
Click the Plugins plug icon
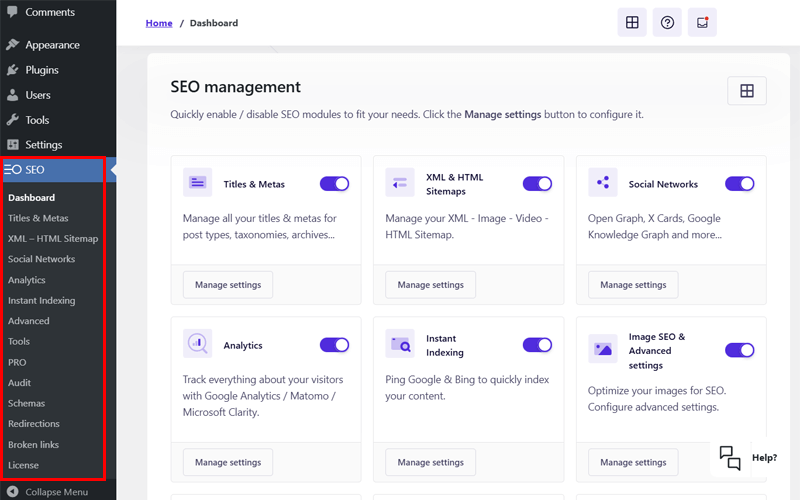coord(12,70)
